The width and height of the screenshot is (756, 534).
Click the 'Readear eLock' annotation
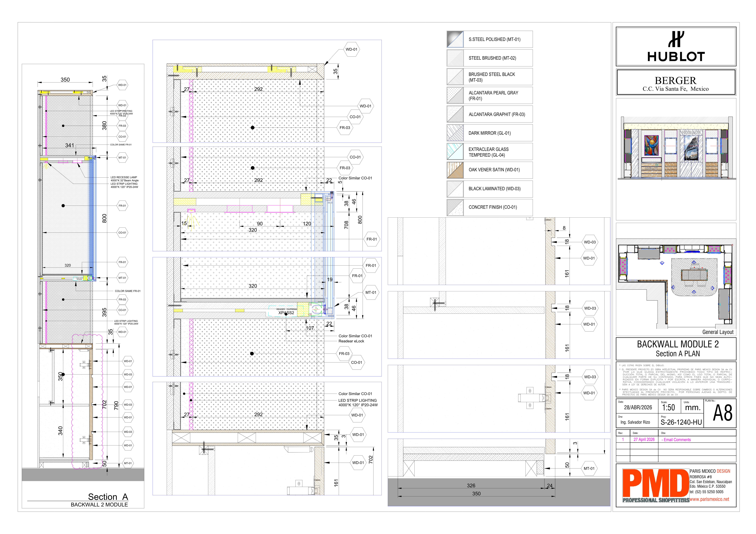351,341
